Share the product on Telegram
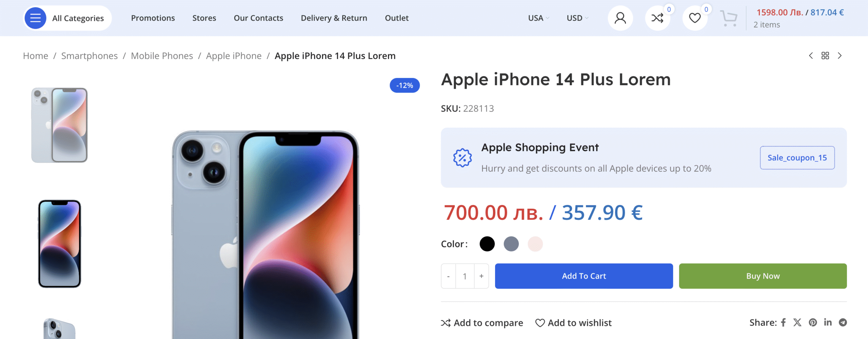868x339 pixels. (x=844, y=322)
